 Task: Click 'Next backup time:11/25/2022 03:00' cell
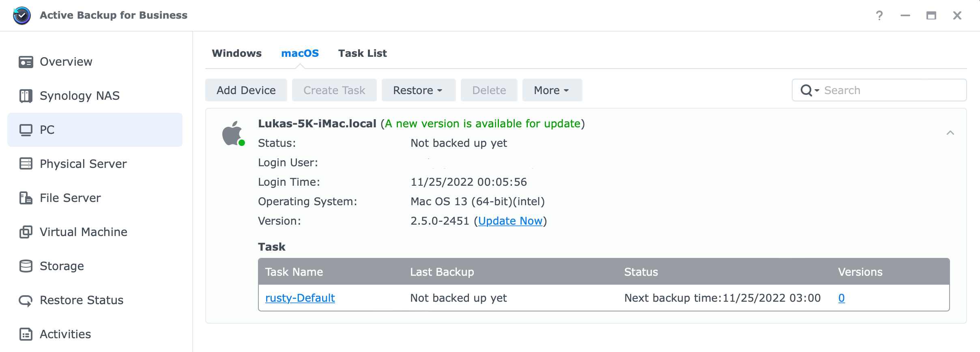[722, 298]
